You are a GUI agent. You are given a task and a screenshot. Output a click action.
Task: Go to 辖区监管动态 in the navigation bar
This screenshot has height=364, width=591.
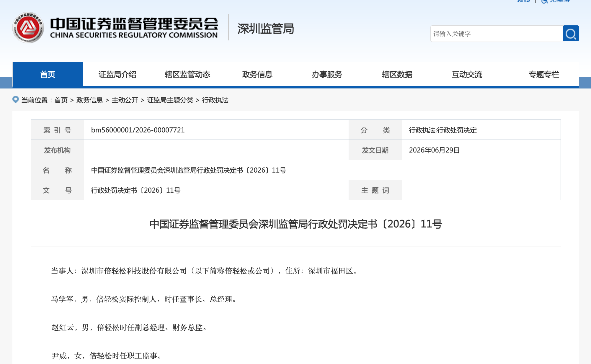point(187,74)
